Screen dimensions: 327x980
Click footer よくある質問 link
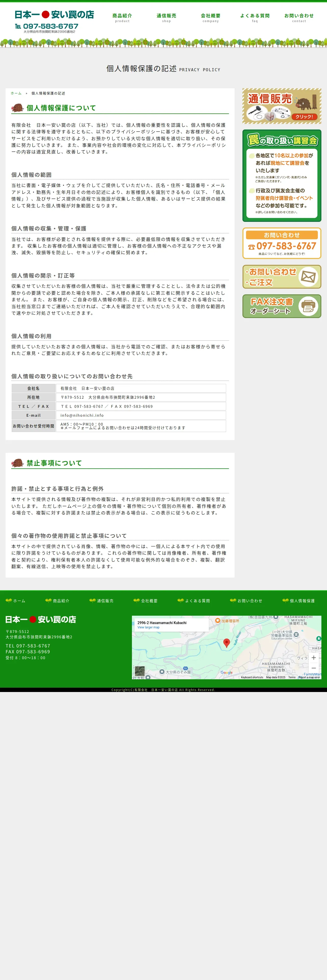[197, 601]
